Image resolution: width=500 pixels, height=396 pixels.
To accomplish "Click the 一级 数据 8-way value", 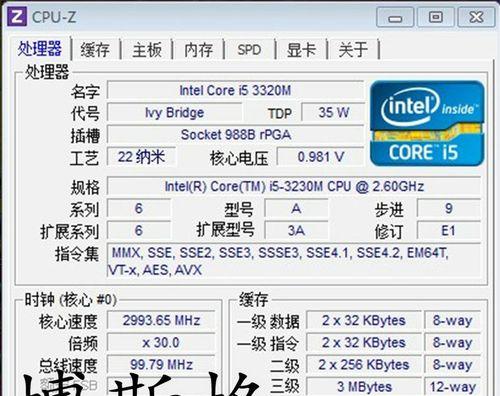I will pos(453,320).
